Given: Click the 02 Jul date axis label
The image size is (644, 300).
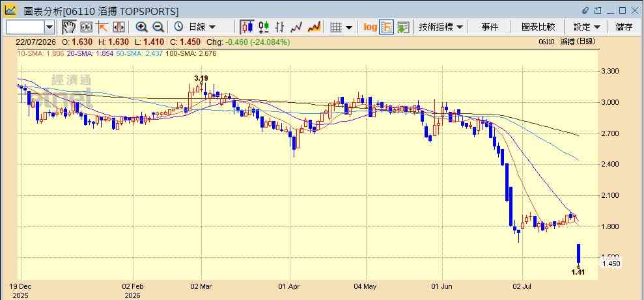Looking at the screenshot, I should click(522, 286).
